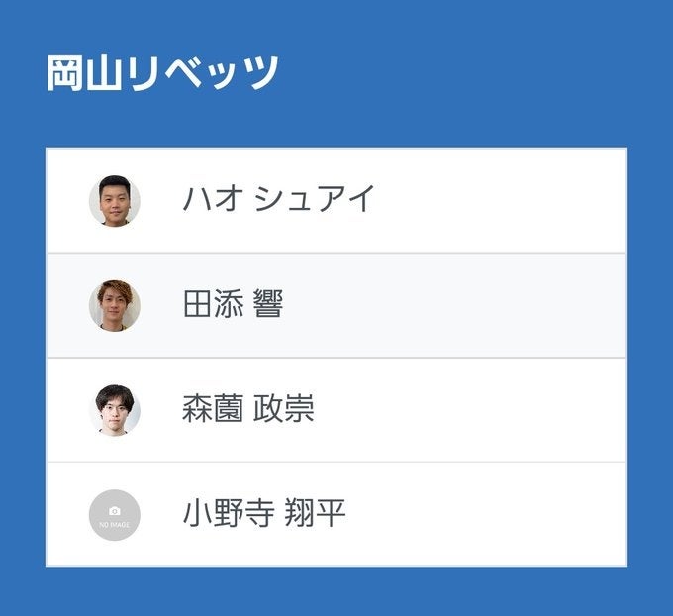Click the surname 森薗
673x616 pixels.
pyautogui.click(x=213, y=410)
